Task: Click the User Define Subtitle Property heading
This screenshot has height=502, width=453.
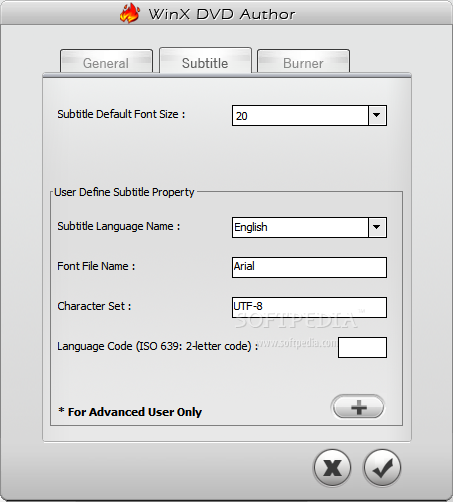Action: point(124,192)
